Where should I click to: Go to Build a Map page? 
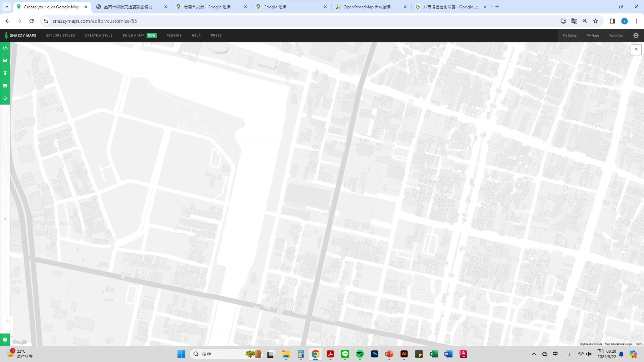pos(133,36)
